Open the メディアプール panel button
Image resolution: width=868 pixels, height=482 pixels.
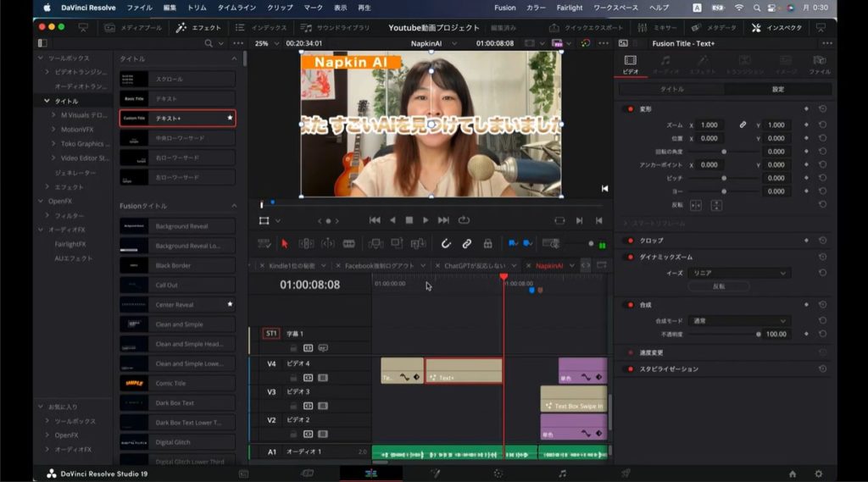tap(127, 27)
